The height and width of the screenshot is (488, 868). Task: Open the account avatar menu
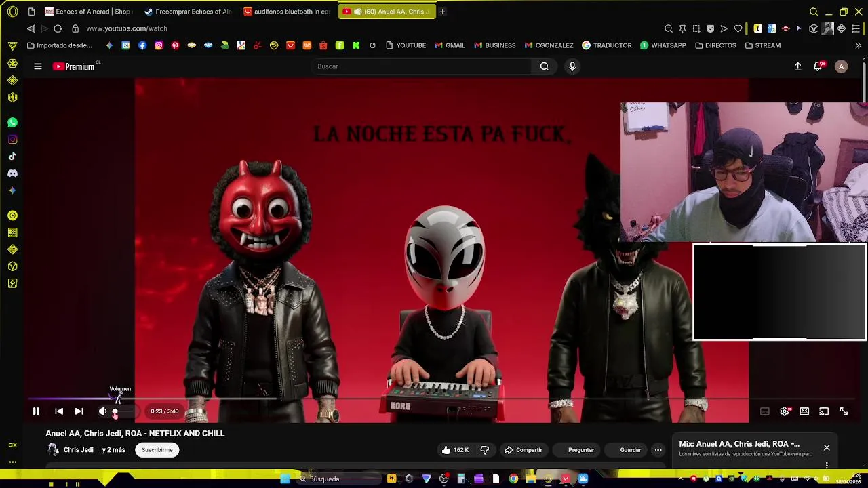click(842, 66)
